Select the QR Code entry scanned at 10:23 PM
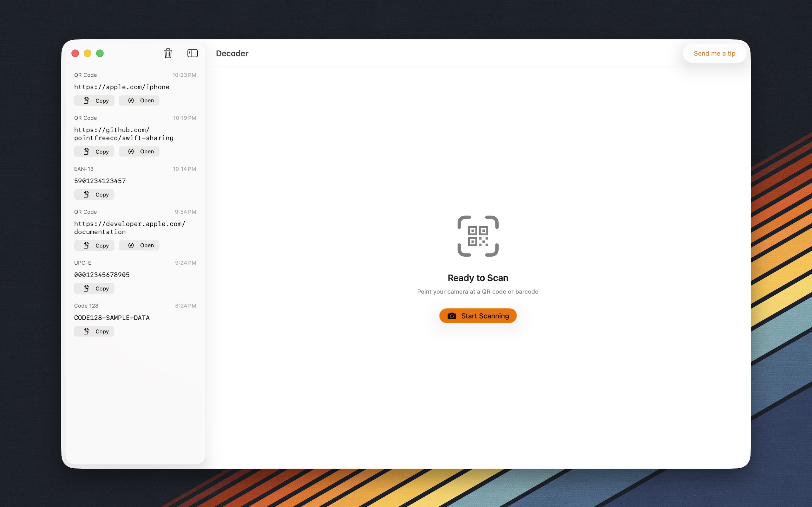The height and width of the screenshot is (507, 812). (x=122, y=87)
